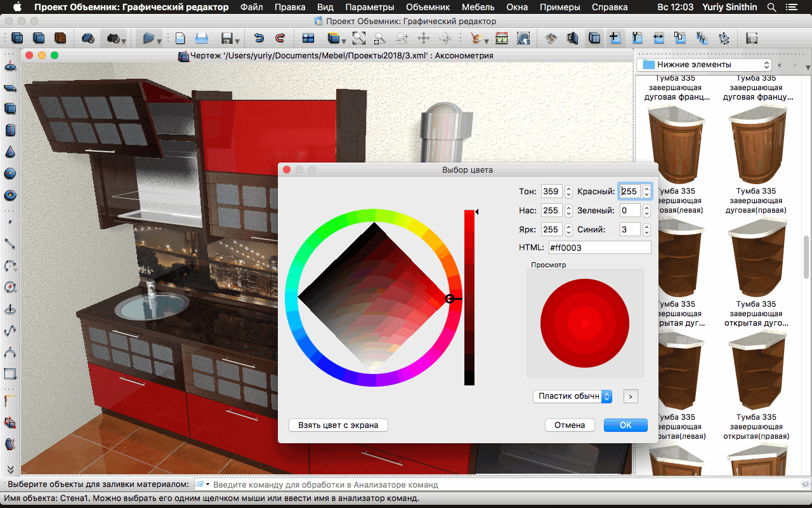Open the save dropdown in toolbar
Screen dimensions: 812x508
tap(237, 41)
